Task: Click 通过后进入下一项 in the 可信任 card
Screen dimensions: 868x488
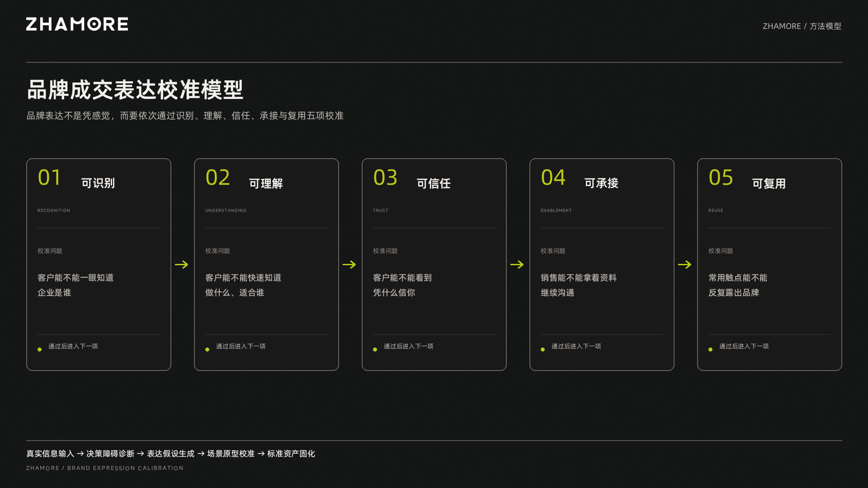Action: coord(409,346)
